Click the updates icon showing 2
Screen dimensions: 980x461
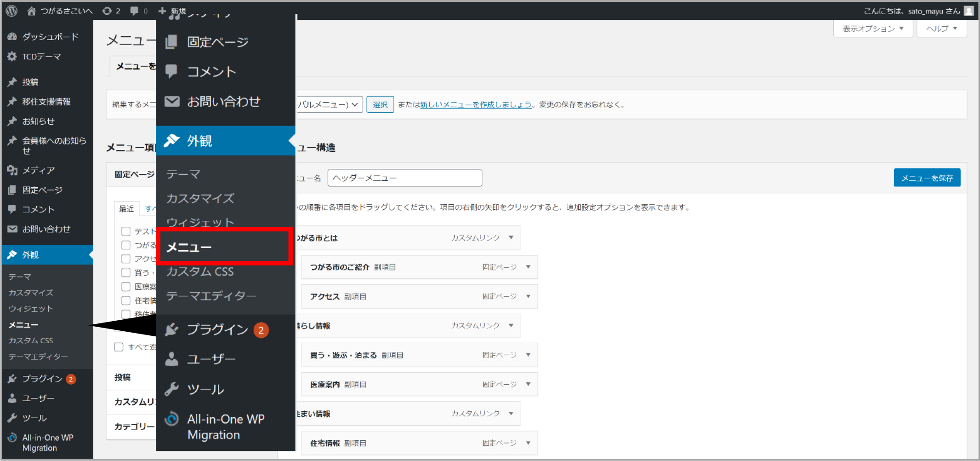(107, 11)
